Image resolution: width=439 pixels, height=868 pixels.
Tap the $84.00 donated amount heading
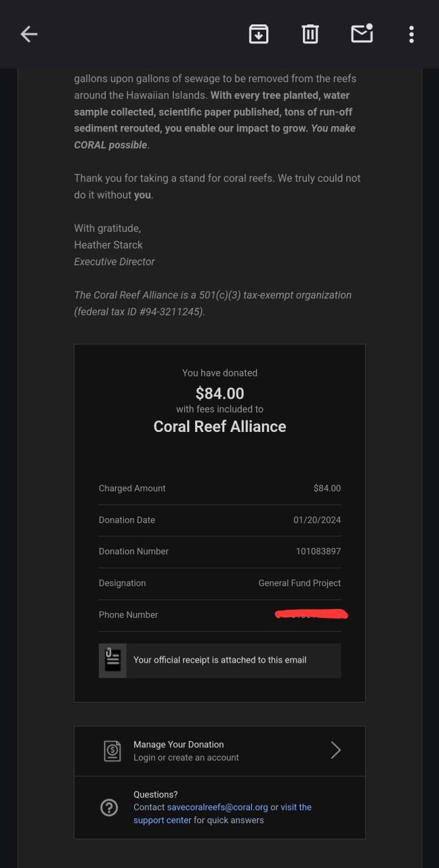[219, 393]
